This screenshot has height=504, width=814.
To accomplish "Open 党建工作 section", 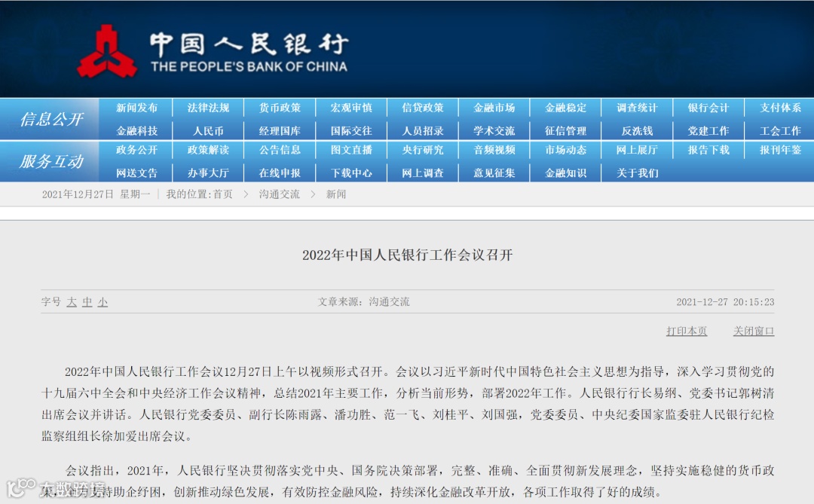I will (708, 131).
